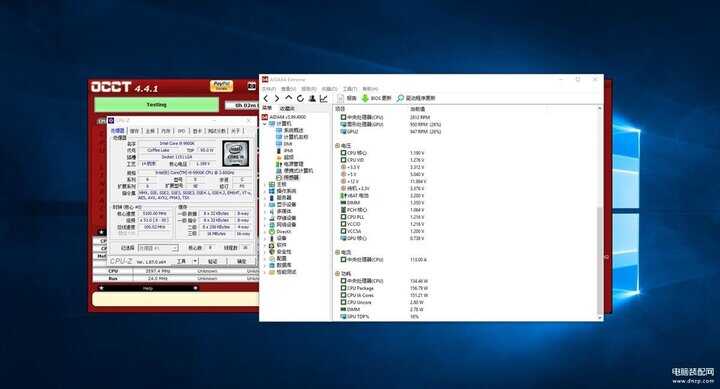The width and height of the screenshot is (720, 389).
Task: Open the 收藏(O) menu in AIDA64
Action: point(330,89)
